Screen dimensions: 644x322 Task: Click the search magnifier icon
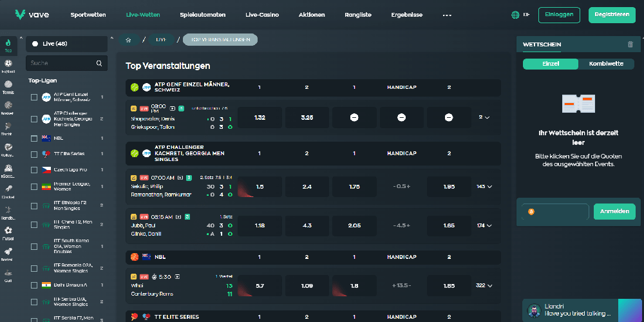point(99,63)
